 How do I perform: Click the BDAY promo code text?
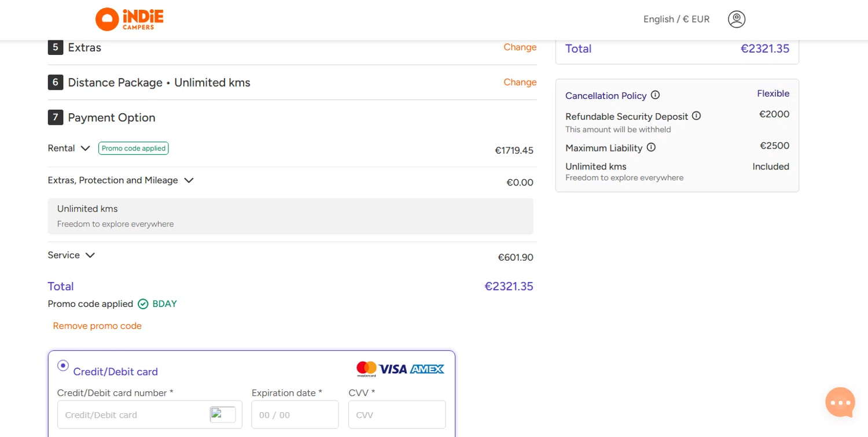click(165, 304)
